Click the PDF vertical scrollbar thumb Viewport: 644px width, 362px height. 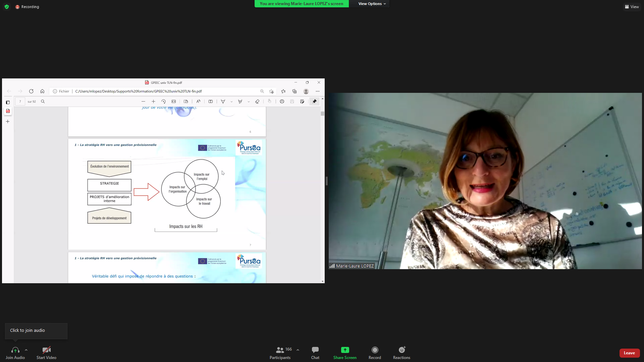pos(322,114)
